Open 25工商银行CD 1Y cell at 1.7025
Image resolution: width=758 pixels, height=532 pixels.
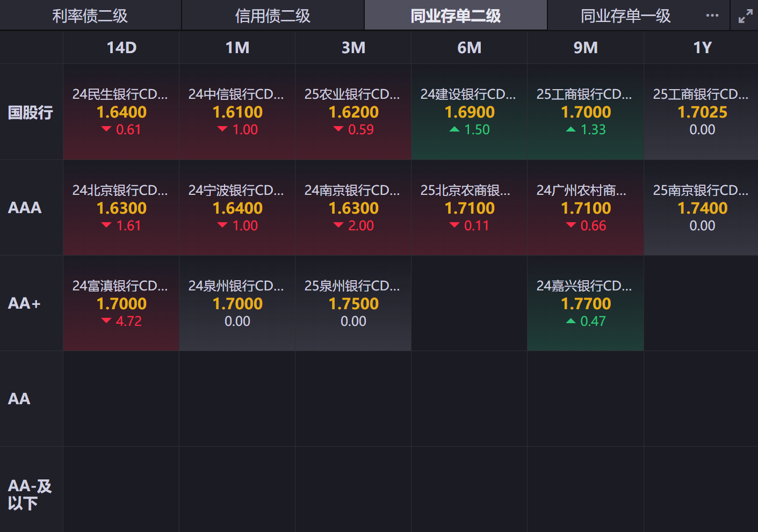point(701,112)
